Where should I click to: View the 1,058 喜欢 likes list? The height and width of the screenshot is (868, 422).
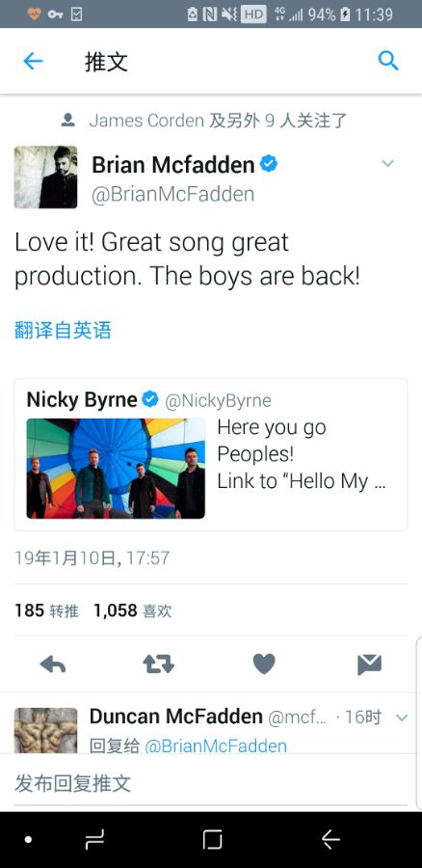point(132,610)
